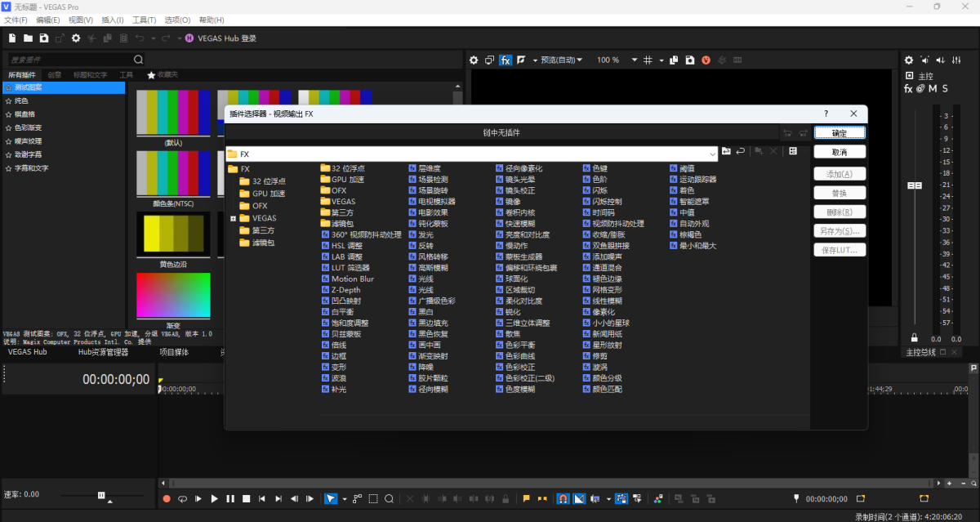Open preview settings with the gear icon
The width and height of the screenshot is (980, 522).
pyautogui.click(x=473, y=60)
